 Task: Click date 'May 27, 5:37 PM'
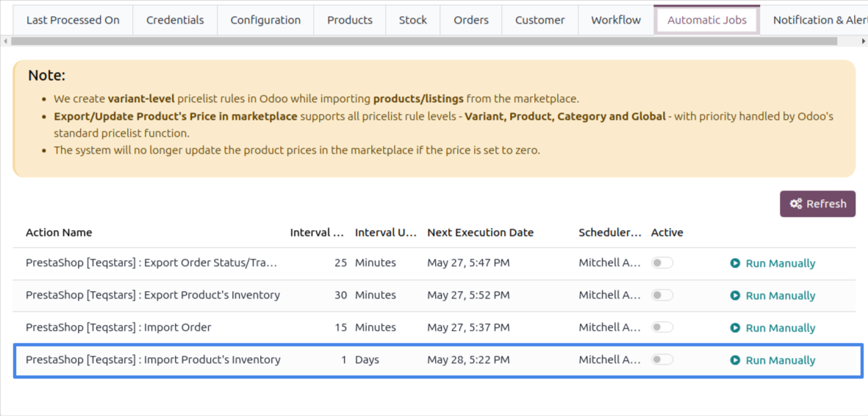[x=468, y=327]
